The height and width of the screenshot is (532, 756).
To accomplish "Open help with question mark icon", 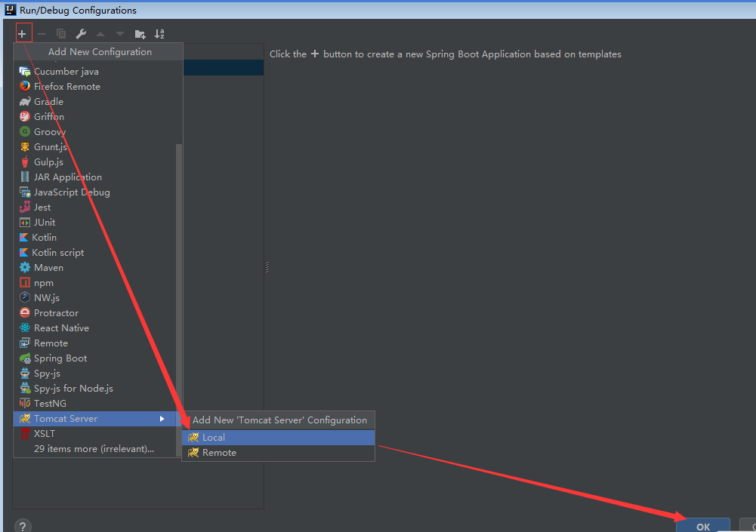I will [23, 526].
